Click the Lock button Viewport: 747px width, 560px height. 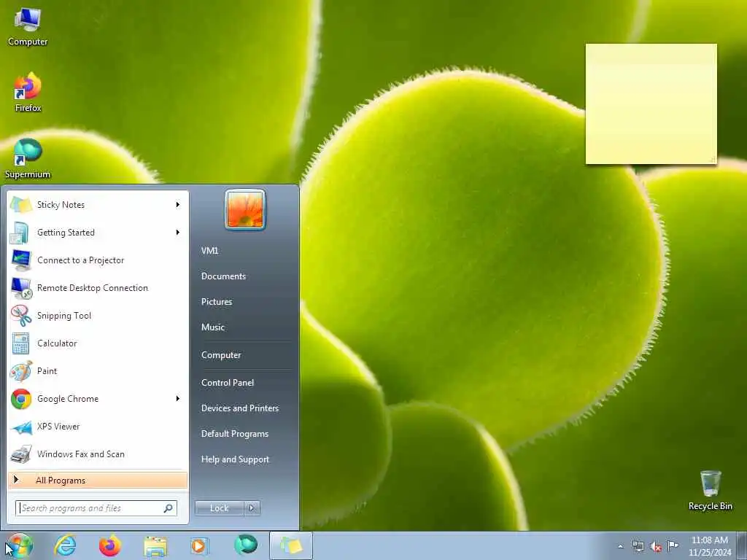pyautogui.click(x=219, y=508)
